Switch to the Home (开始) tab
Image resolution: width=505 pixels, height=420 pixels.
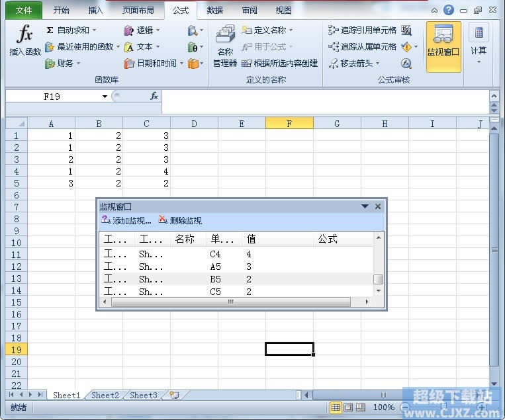click(61, 11)
